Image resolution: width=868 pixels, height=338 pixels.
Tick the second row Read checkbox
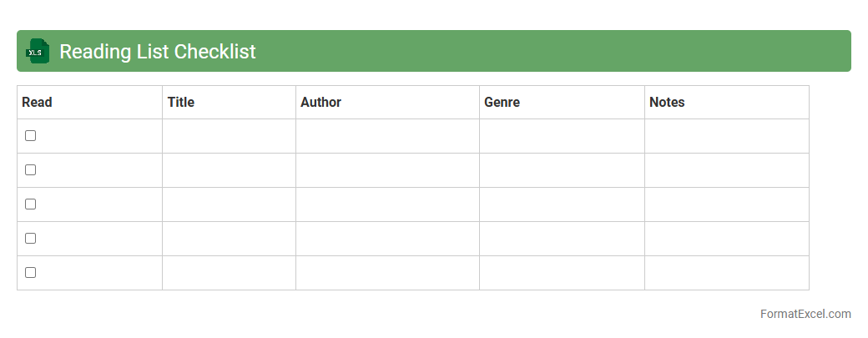point(31,170)
